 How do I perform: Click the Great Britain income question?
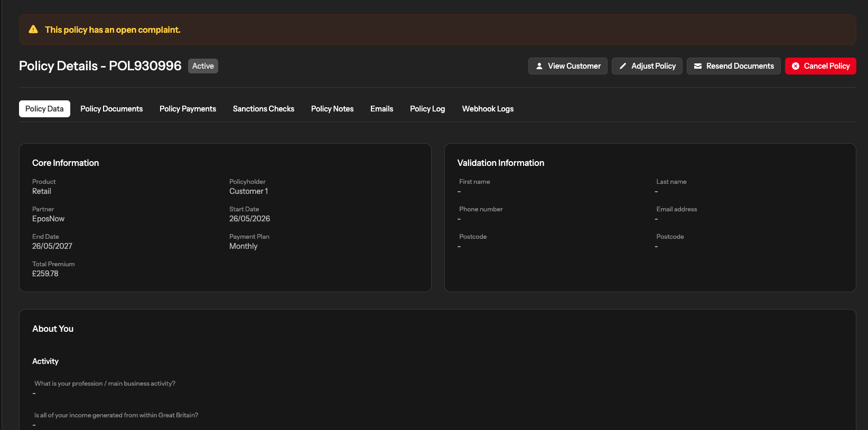pos(116,415)
